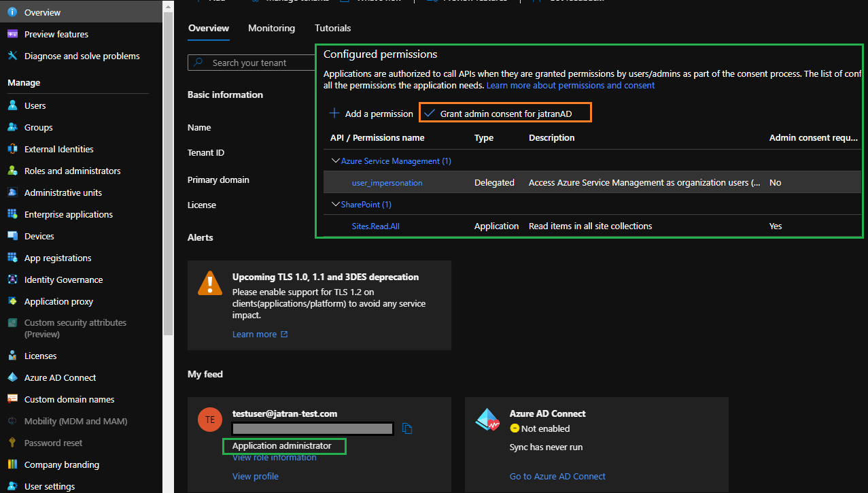
Task: Click the Type column header
Action: coord(484,138)
